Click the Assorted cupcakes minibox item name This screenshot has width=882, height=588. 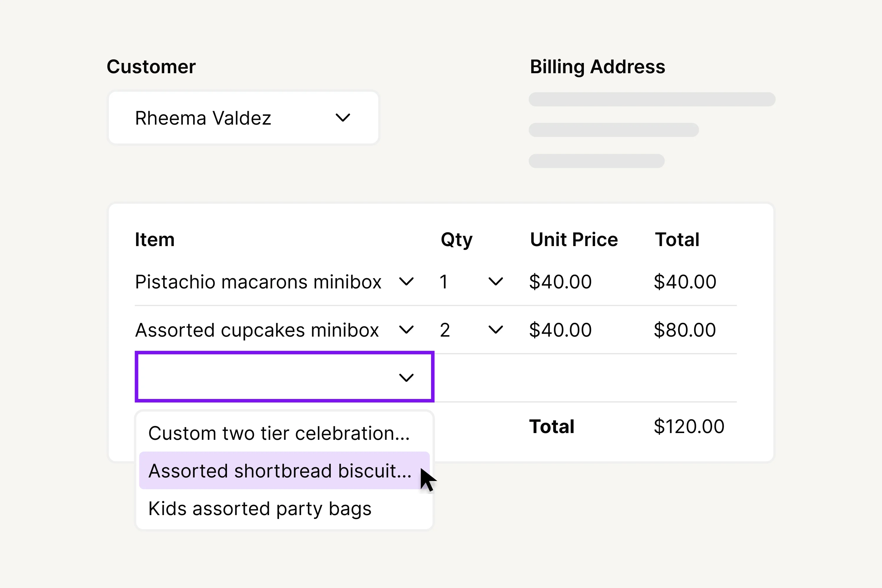point(257,330)
